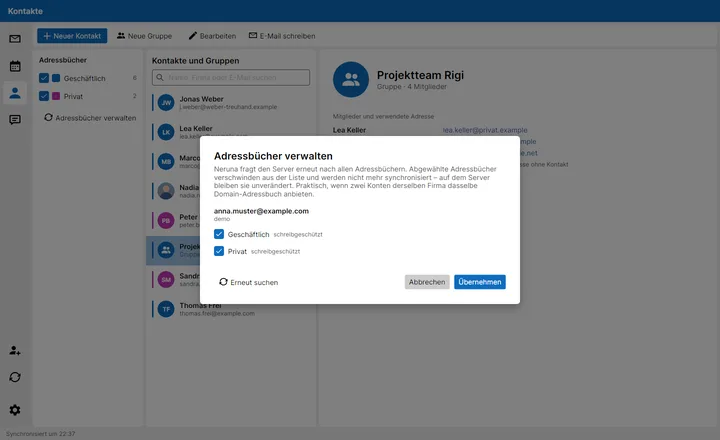
Task: Select contact Lea Keller in list
Action: click(x=231, y=132)
